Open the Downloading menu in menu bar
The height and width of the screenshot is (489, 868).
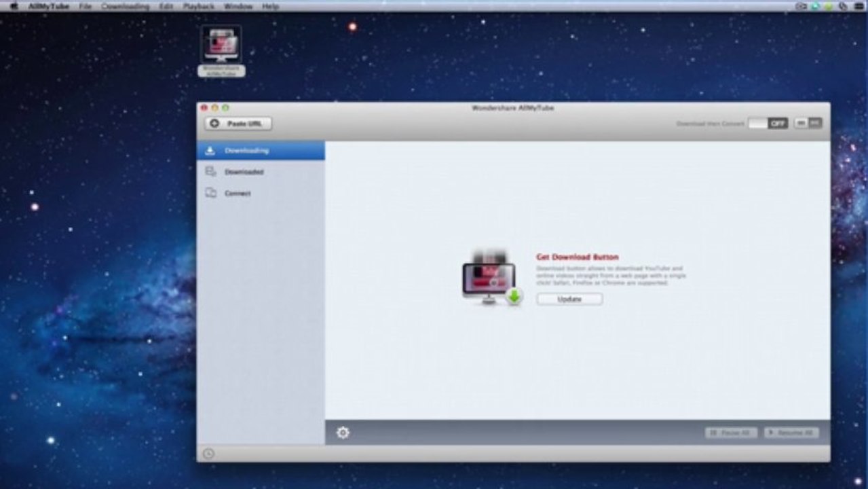[x=125, y=6]
